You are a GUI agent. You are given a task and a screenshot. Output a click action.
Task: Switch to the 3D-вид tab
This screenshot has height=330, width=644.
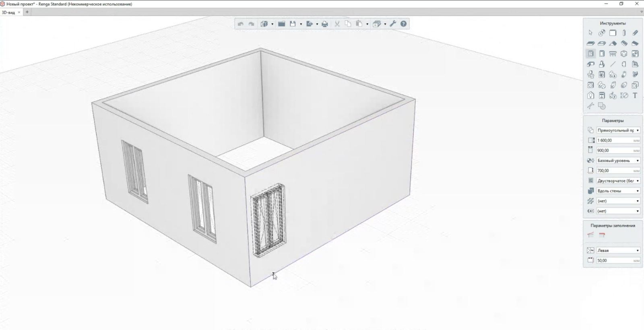pyautogui.click(x=8, y=12)
